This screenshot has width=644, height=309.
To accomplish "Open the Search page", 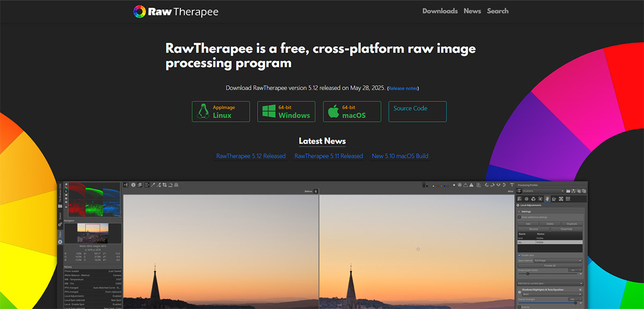I will tap(497, 11).
